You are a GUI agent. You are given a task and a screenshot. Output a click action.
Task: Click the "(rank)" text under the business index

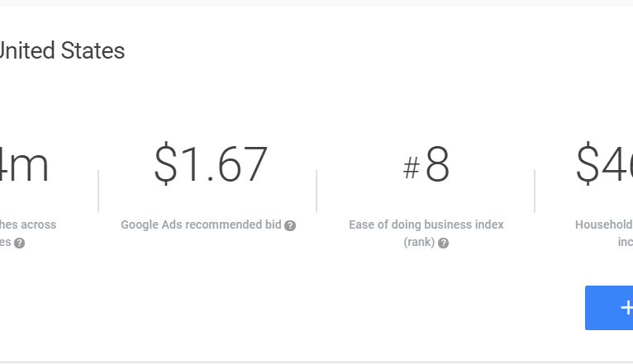tap(419, 243)
